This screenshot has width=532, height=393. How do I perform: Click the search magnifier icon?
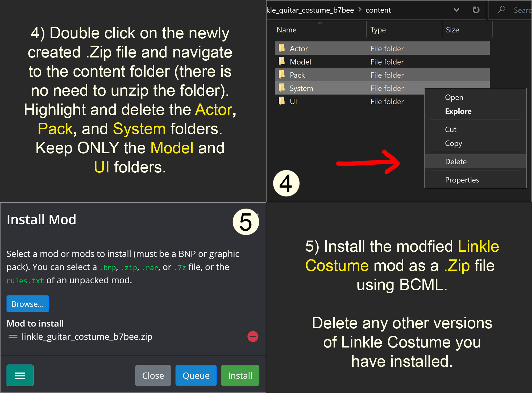click(501, 10)
